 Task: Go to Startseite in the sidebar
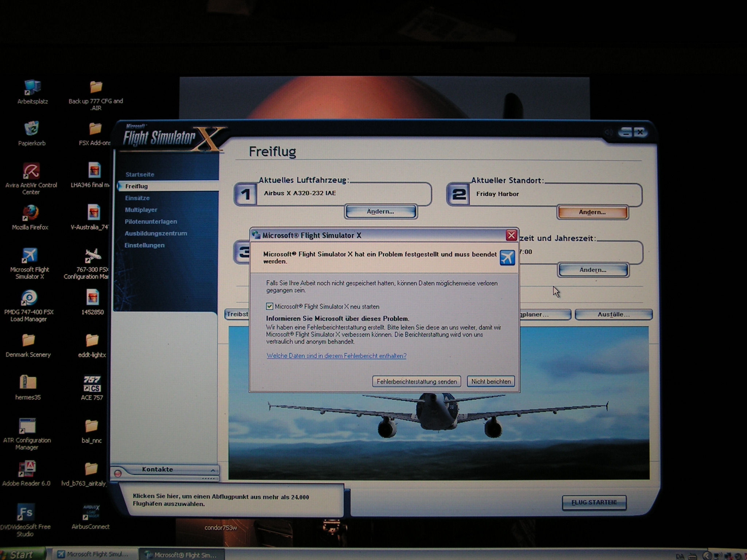tap(140, 174)
